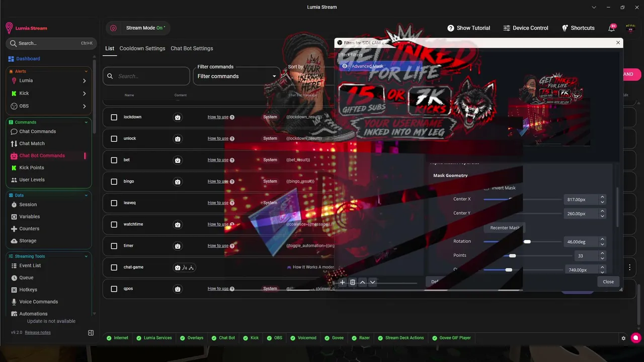Image resolution: width=644 pixels, height=362 pixels.
Task: Select the unlock command checkbox
Action: tap(114, 139)
